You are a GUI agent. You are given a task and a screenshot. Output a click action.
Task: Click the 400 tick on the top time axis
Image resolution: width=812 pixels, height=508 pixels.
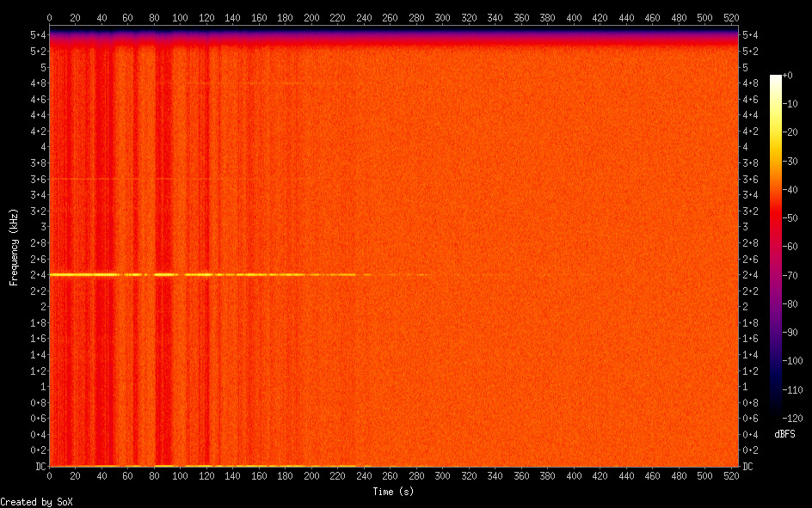tap(573, 18)
